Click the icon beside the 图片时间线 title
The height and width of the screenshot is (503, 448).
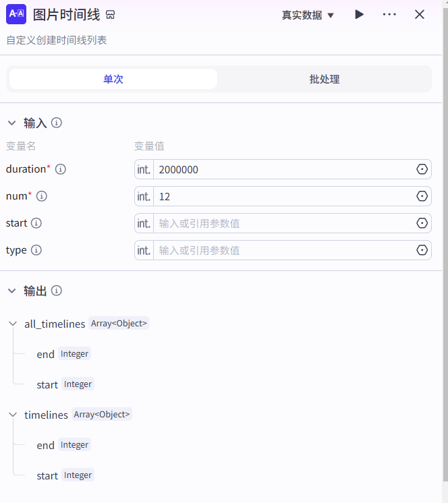pyautogui.click(x=111, y=16)
